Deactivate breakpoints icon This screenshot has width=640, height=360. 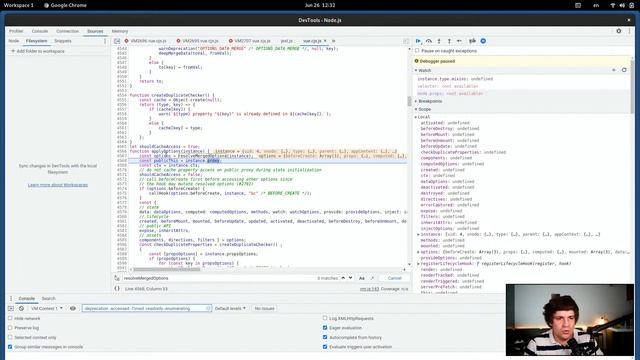click(472, 41)
